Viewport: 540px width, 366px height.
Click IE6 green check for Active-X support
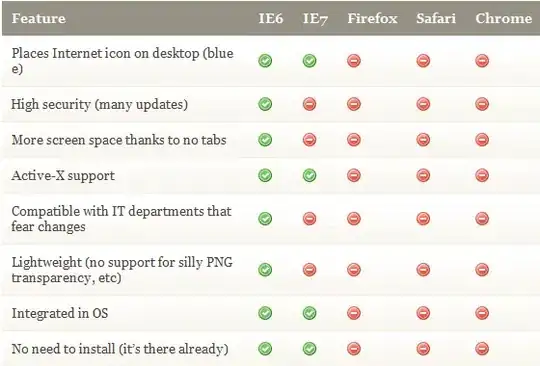265,175
